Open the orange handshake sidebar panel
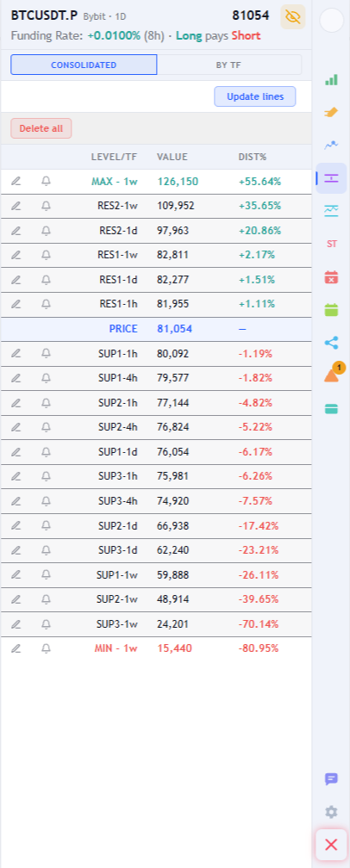This screenshot has height=868, width=350. point(331,112)
